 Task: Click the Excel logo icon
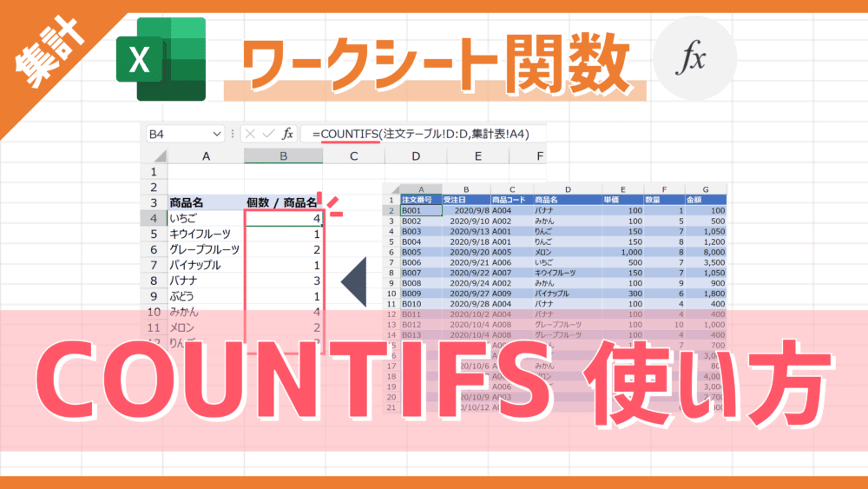tap(161, 59)
